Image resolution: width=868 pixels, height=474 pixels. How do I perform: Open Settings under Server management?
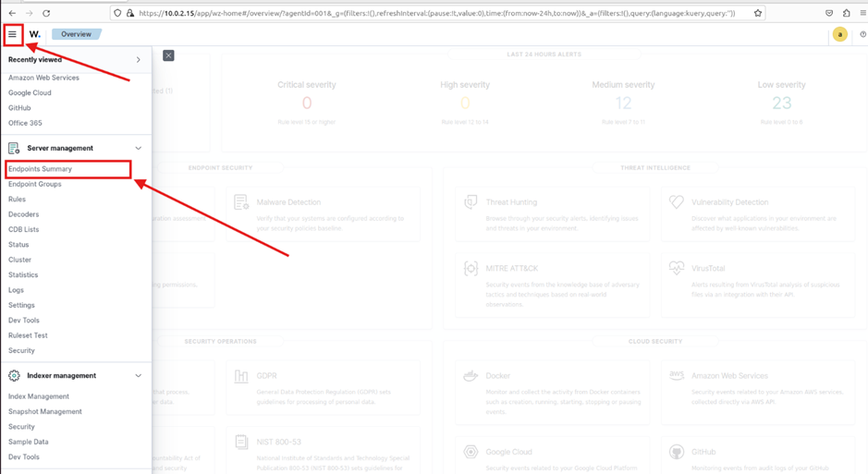pyautogui.click(x=21, y=305)
